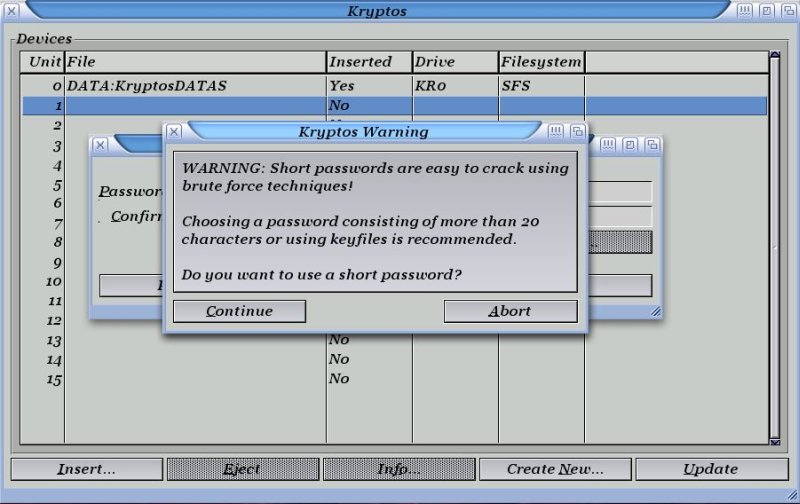This screenshot has height=504, width=800.
Task: Click zoom gadget of main Kryptos window
Action: click(x=766, y=11)
